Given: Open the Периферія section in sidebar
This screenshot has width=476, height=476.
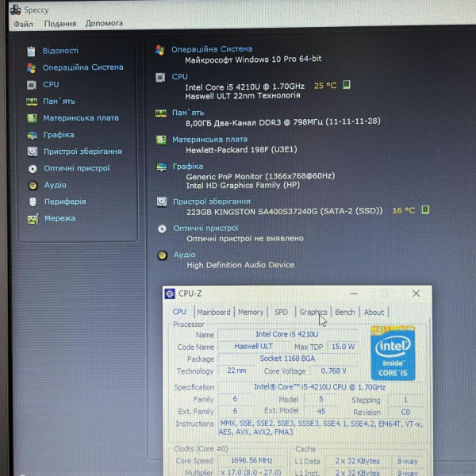Looking at the screenshot, I should tap(65, 202).
